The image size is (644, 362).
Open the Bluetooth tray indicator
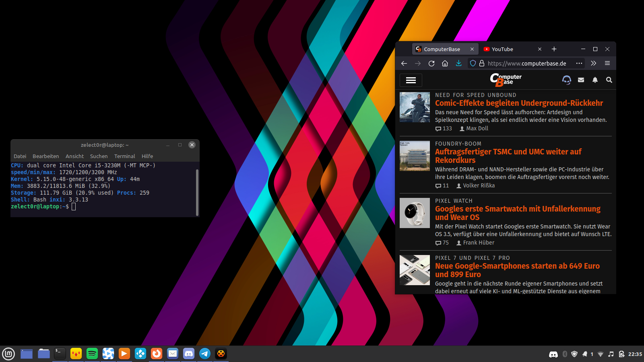point(565,354)
